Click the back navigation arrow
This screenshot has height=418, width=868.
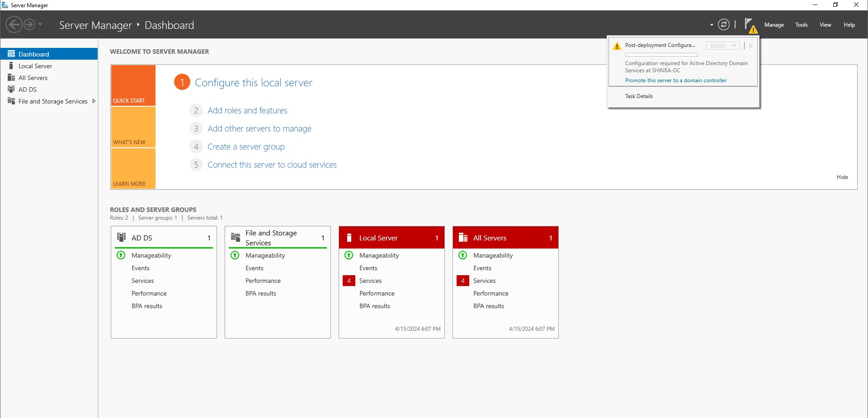point(13,24)
